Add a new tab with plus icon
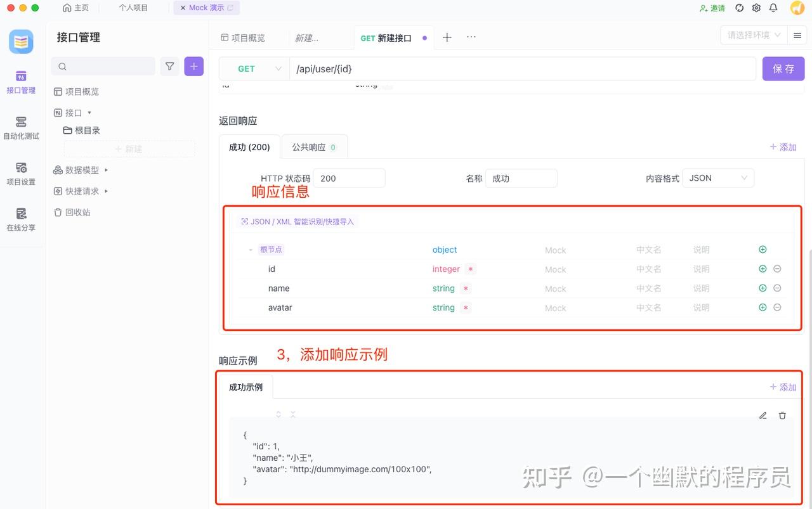Image resolution: width=812 pixels, height=509 pixels. (x=447, y=37)
